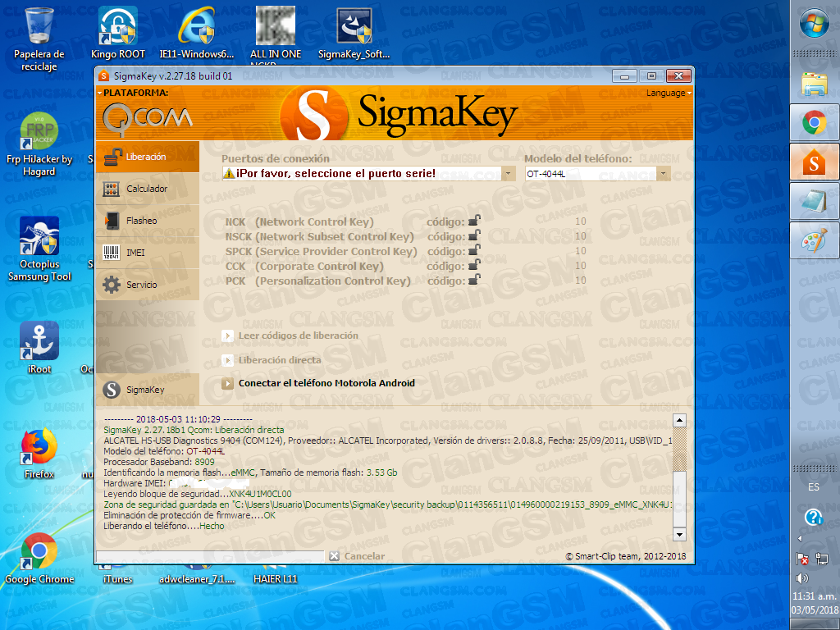Expand the PLATAFORMA selector

pyautogui.click(x=134, y=93)
